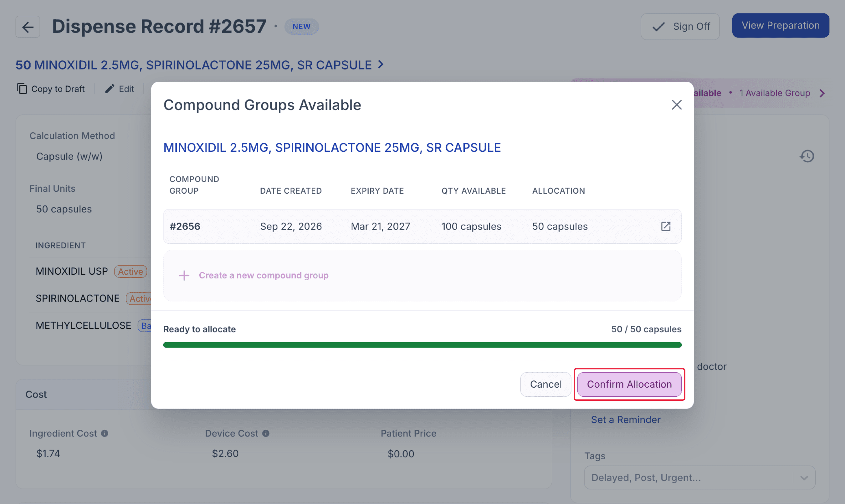Click the Dispense Record #2657 heading
The width and height of the screenshot is (845, 504).
(159, 27)
